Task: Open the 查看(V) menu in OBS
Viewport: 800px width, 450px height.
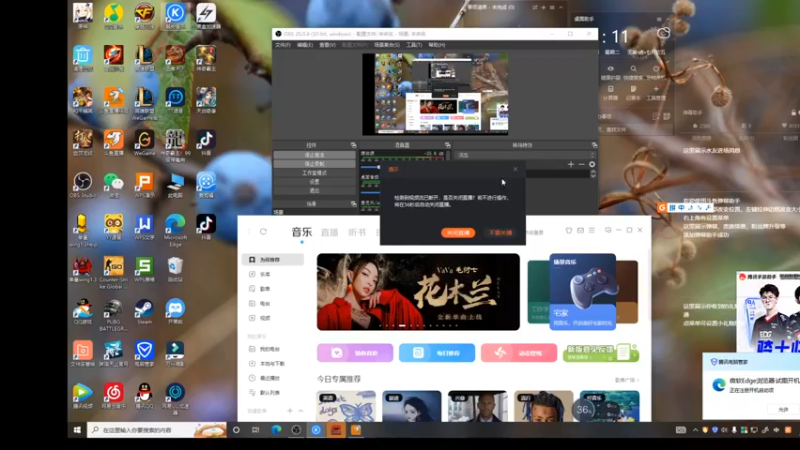Action: [327, 45]
